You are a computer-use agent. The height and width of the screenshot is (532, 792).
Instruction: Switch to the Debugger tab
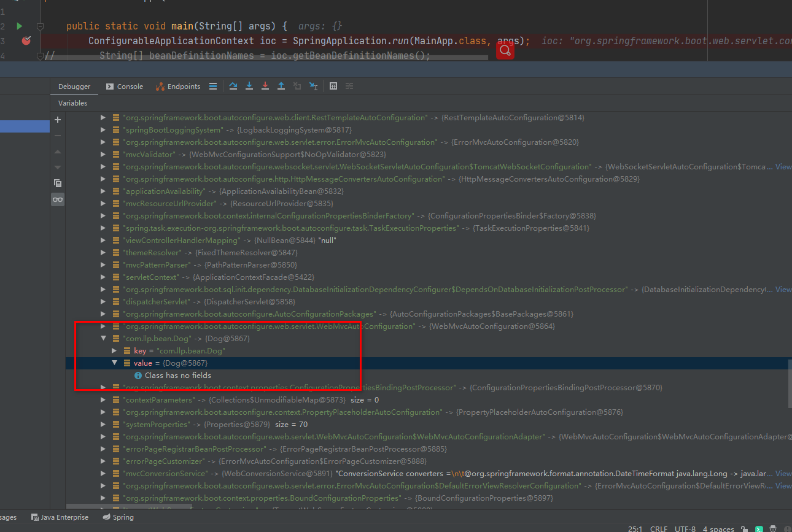(x=74, y=87)
